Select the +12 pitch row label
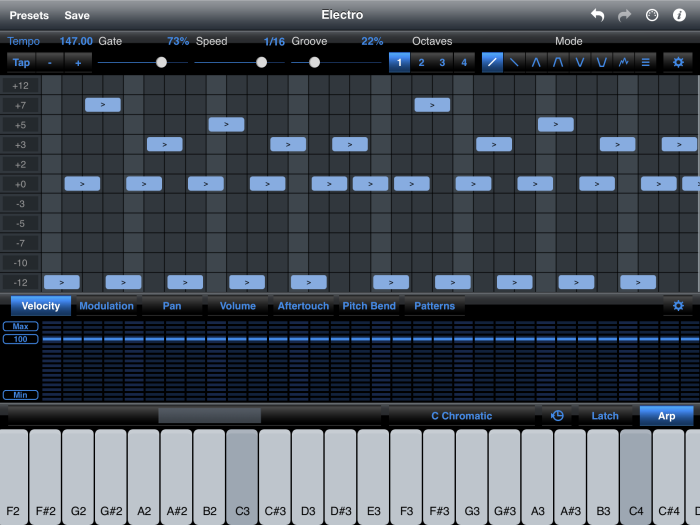Viewport: 700px width, 525px height. click(x=21, y=85)
